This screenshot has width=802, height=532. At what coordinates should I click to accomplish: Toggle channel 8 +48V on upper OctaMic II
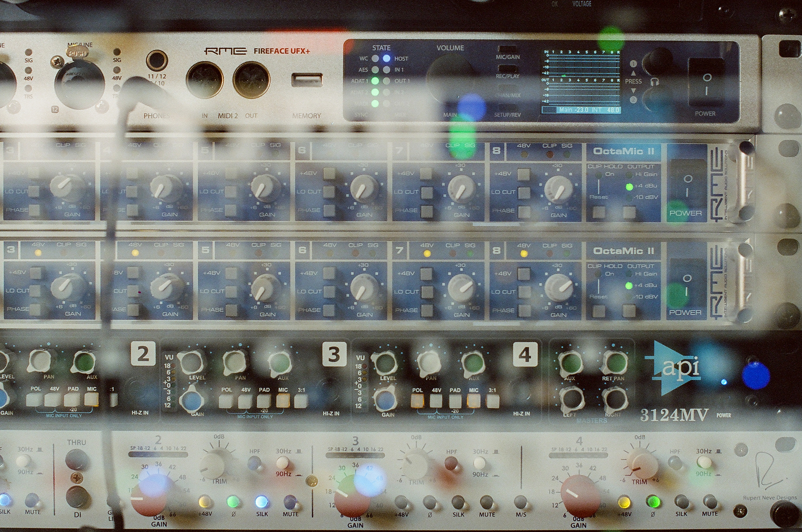pos(524,173)
